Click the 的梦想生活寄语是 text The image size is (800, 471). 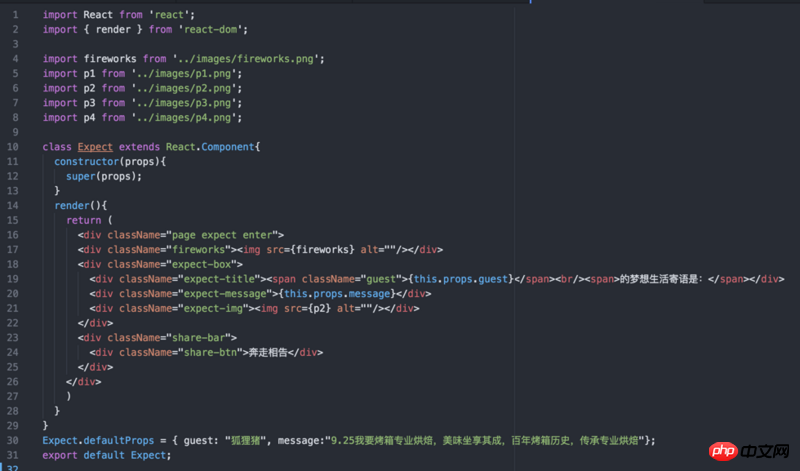[x=657, y=279]
